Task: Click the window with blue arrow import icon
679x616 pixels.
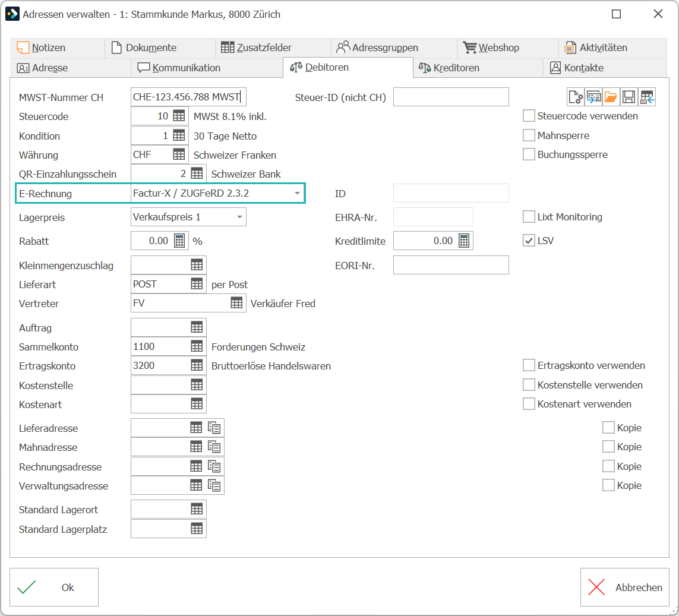Action: (x=593, y=97)
